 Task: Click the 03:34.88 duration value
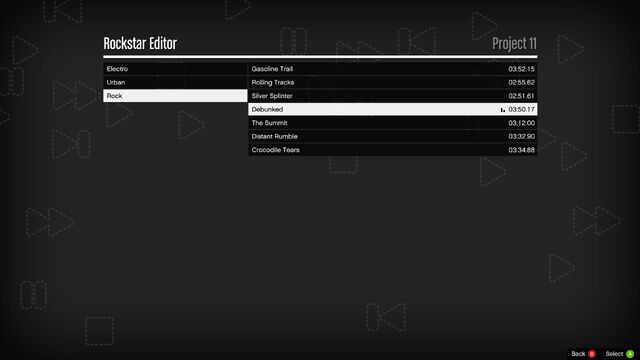pos(521,150)
